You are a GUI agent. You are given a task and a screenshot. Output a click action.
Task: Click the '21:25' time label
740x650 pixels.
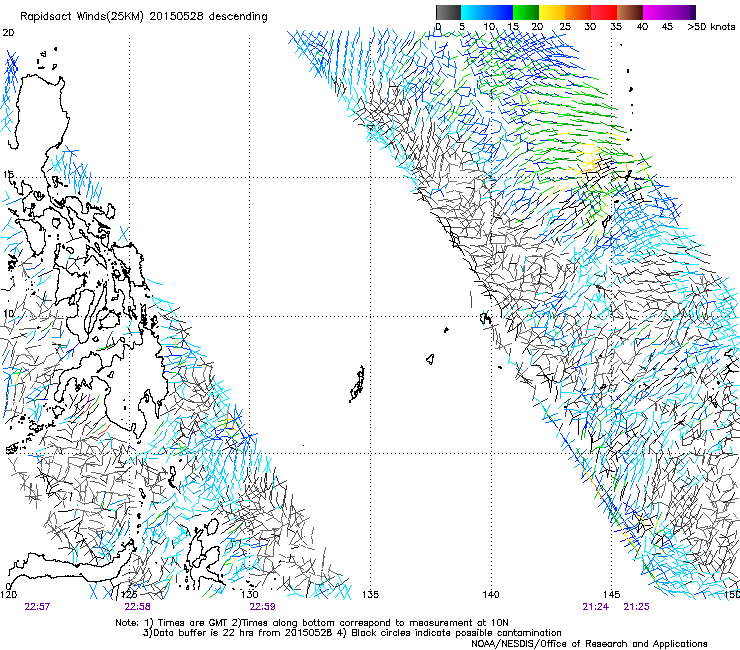click(x=636, y=607)
